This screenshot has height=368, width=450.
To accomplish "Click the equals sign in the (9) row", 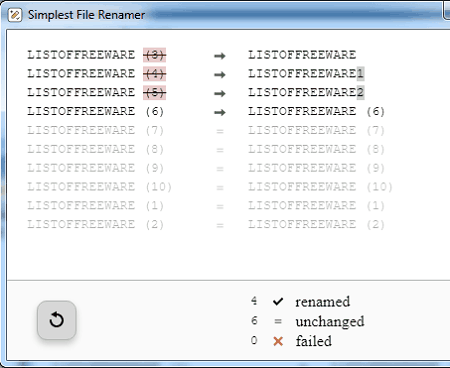I will tap(220, 169).
